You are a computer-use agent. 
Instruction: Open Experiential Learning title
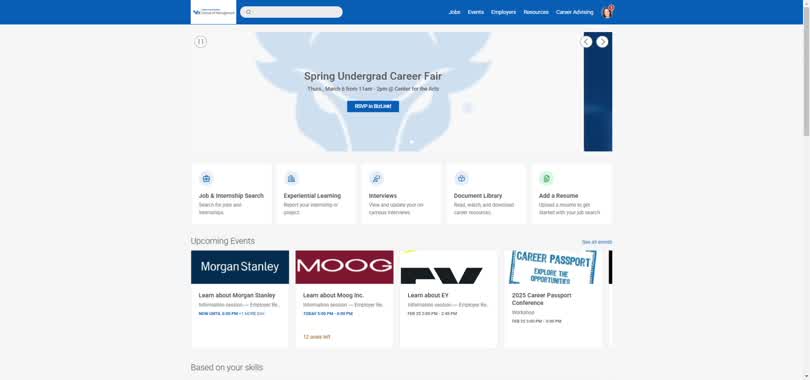point(312,196)
